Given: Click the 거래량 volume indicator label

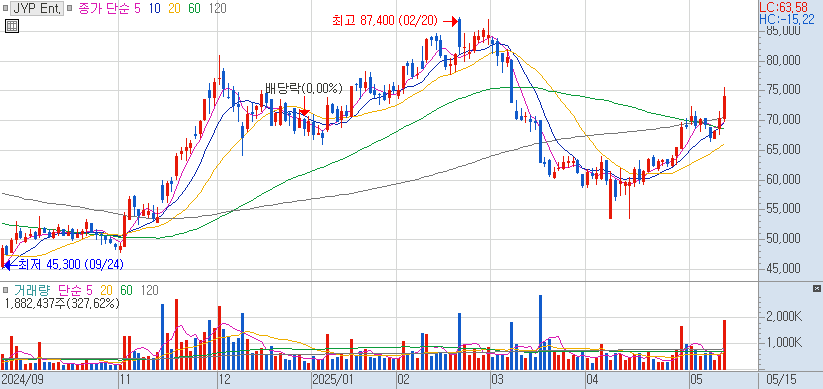Looking at the screenshot, I should click(x=31, y=290).
